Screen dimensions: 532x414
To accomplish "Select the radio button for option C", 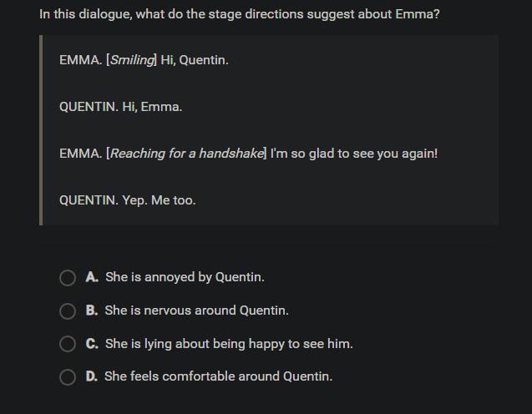I will [x=68, y=344].
